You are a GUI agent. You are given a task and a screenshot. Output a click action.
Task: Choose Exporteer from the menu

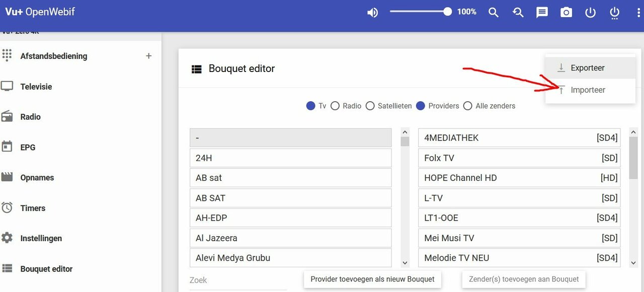click(x=588, y=67)
